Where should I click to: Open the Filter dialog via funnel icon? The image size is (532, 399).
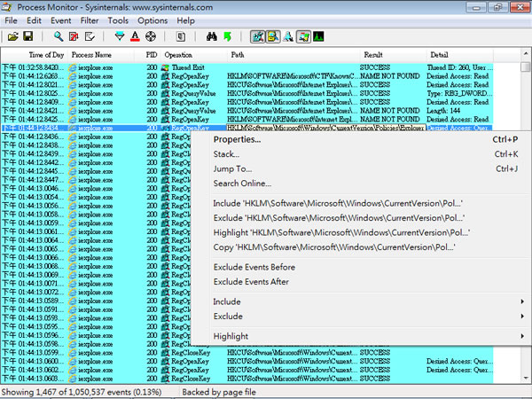pos(120,36)
